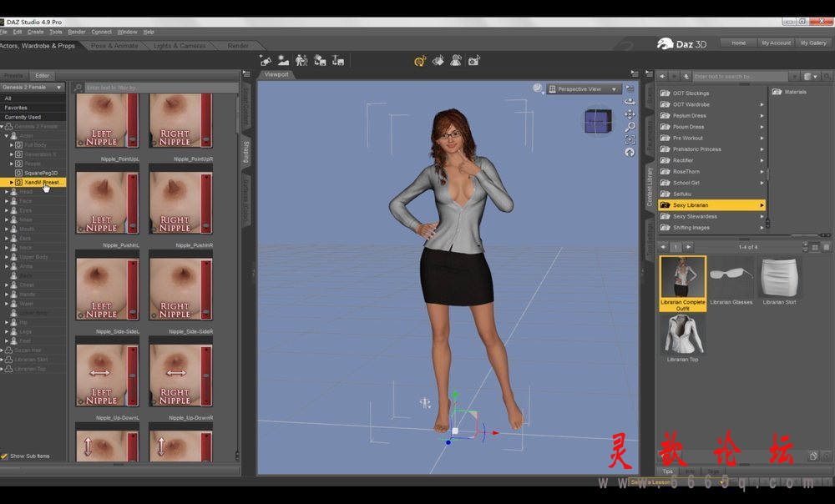Click the orbit camera control in viewport

tap(630, 101)
